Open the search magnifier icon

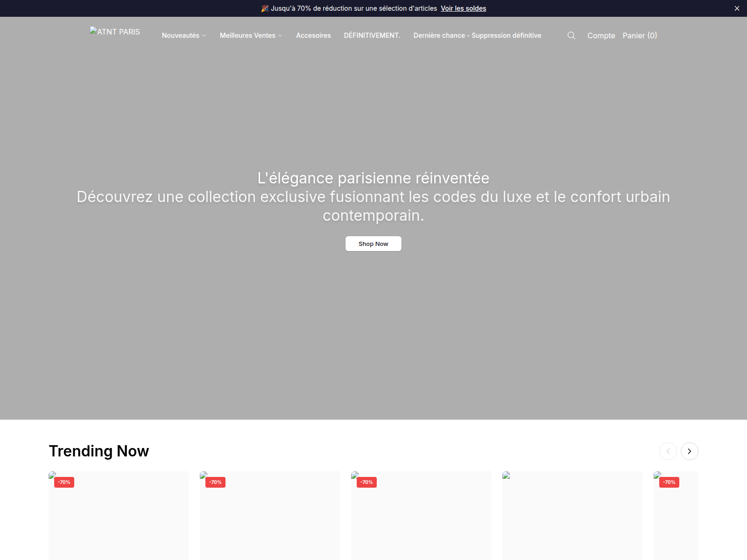571,35
